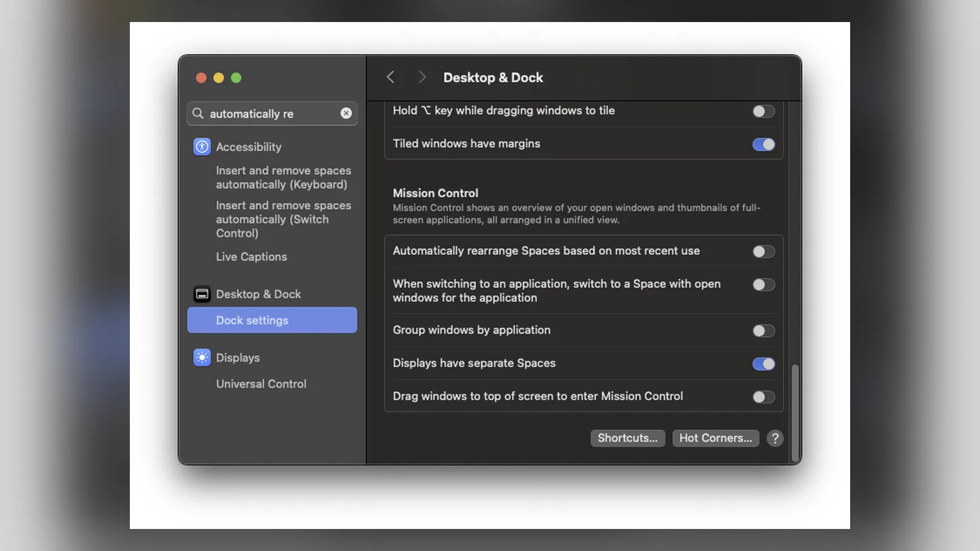The image size is (980, 551).
Task: Disable Tiled windows have margins
Action: point(764,144)
